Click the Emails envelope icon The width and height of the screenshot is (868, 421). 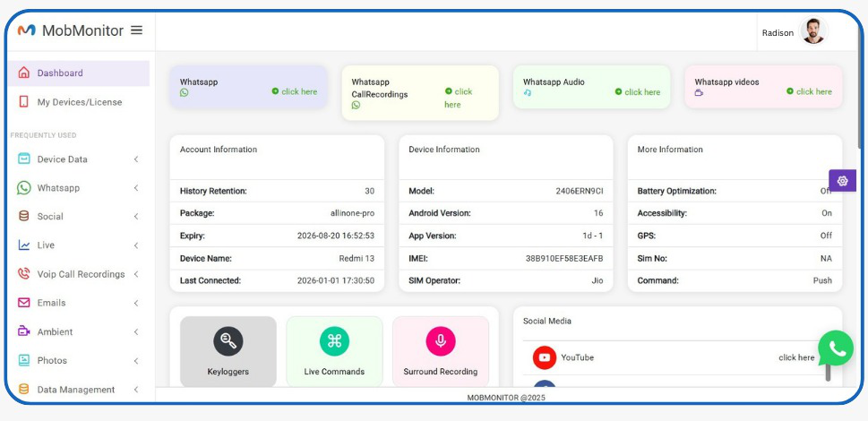(24, 303)
